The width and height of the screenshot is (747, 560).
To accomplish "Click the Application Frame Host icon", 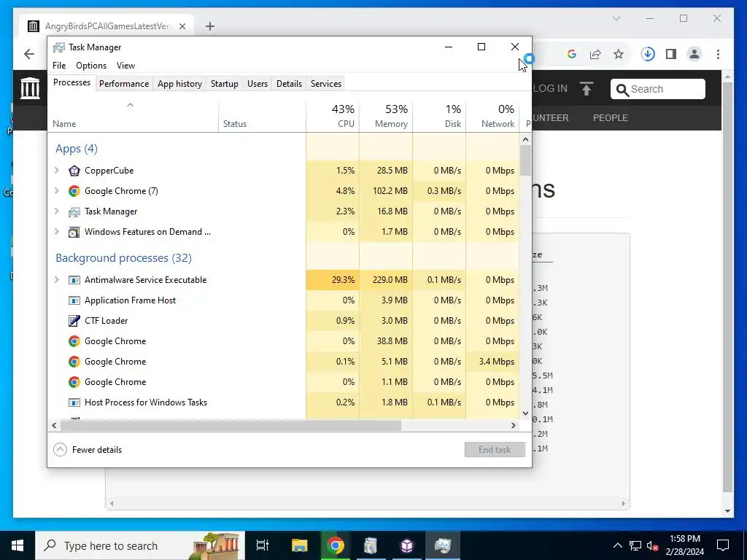I will (x=74, y=300).
